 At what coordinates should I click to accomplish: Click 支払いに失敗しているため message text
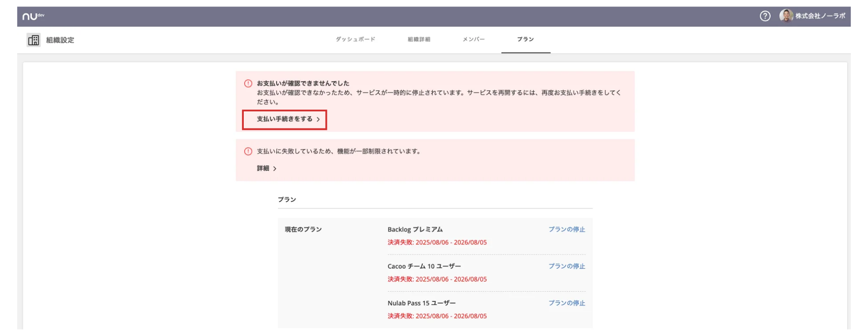[x=338, y=152]
